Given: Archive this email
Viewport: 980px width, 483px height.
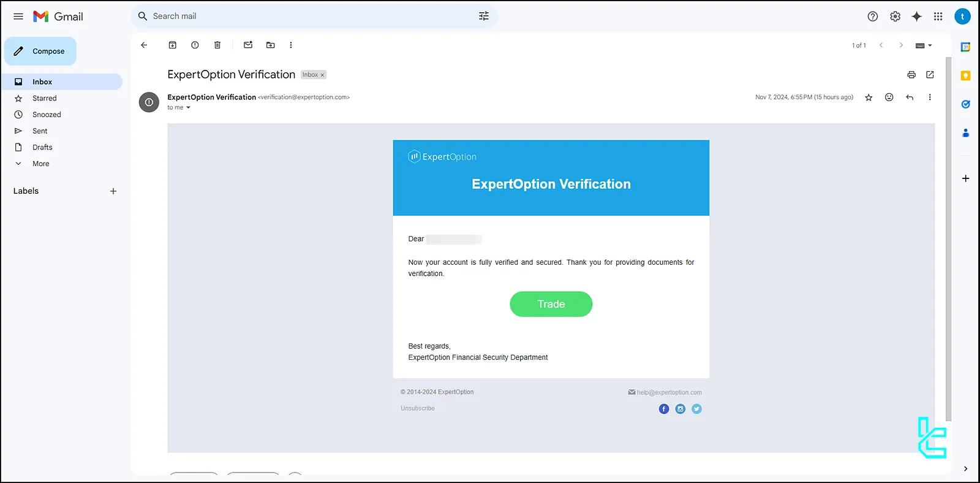Looking at the screenshot, I should [173, 45].
